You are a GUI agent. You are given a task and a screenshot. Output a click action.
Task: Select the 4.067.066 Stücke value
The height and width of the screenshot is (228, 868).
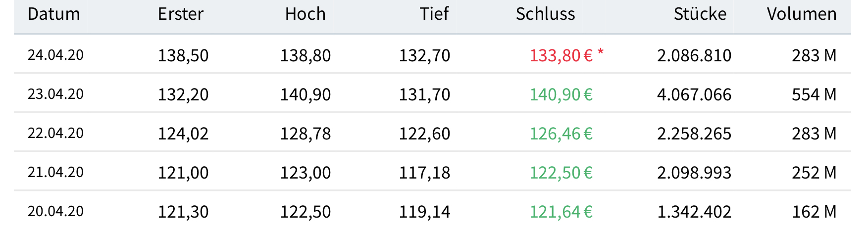(x=694, y=94)
